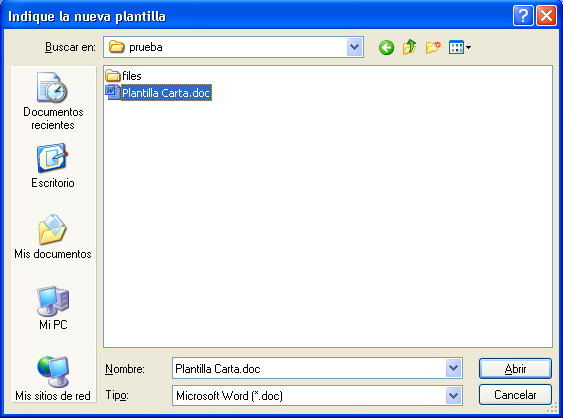
Task: Click the Cancelar button
Action: 515,395
